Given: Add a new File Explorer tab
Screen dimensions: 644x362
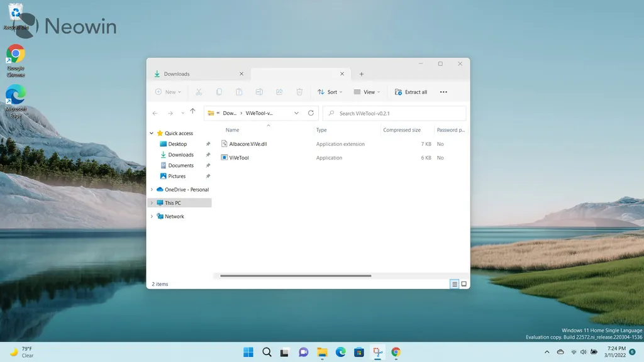Looking at the screenshot, I should pyautogui.click(x=362, y=74).
